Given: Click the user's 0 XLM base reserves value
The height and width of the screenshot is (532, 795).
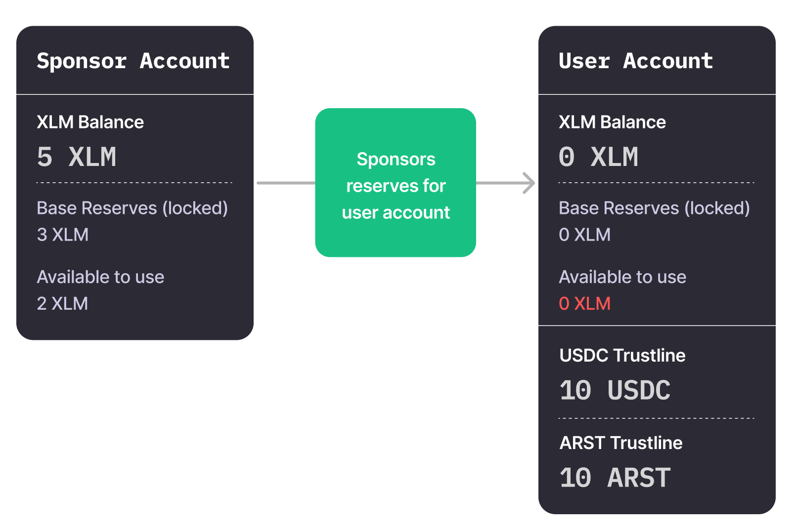Looking at the screenshot, I should (585, 235).
